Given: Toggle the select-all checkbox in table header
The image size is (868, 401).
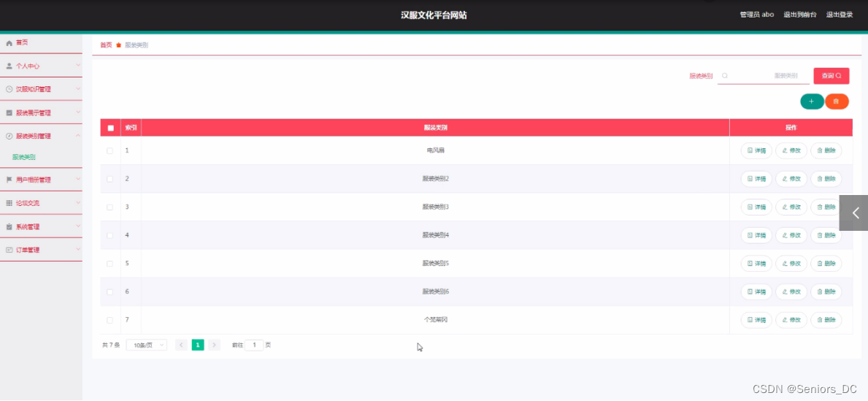Looking at the screenshot, I should coord(110,128).
